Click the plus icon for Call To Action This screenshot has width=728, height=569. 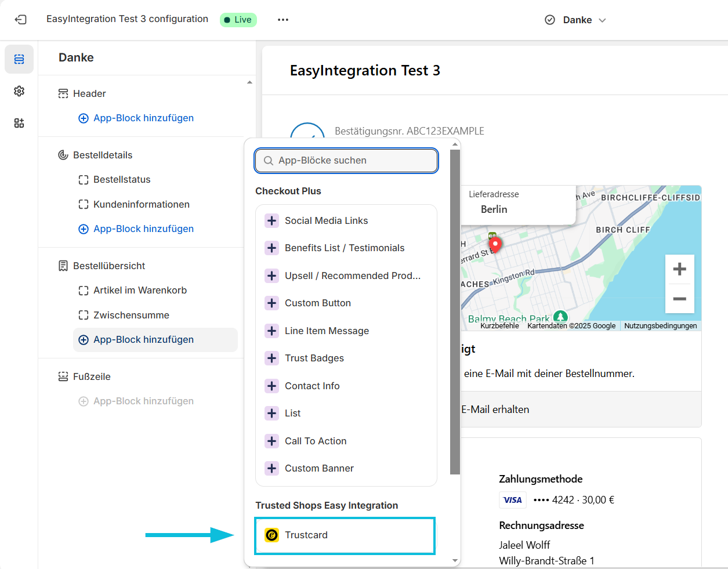271,441
